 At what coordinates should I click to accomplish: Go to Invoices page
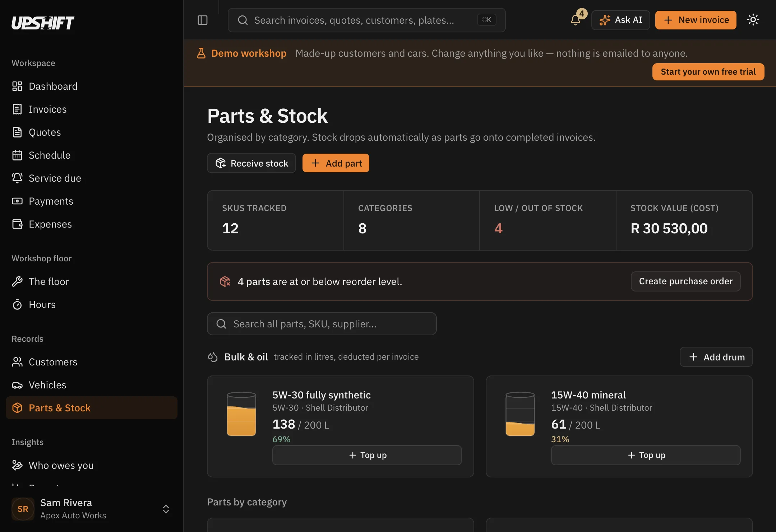[x=92, y=109]
